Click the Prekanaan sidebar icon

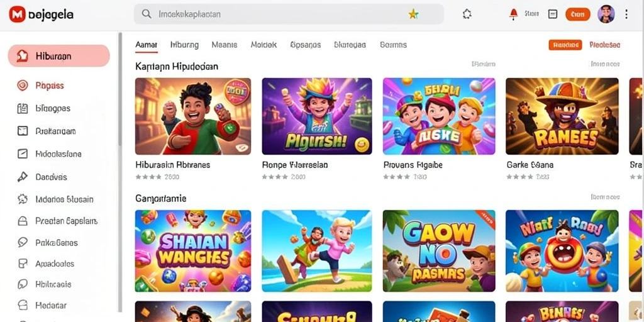[22, 131]
